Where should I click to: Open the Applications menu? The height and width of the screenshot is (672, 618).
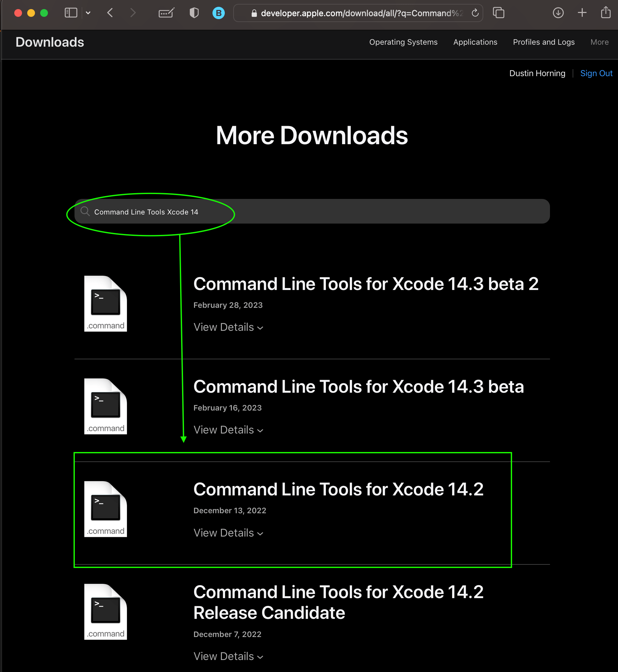(x=475, y=42)
